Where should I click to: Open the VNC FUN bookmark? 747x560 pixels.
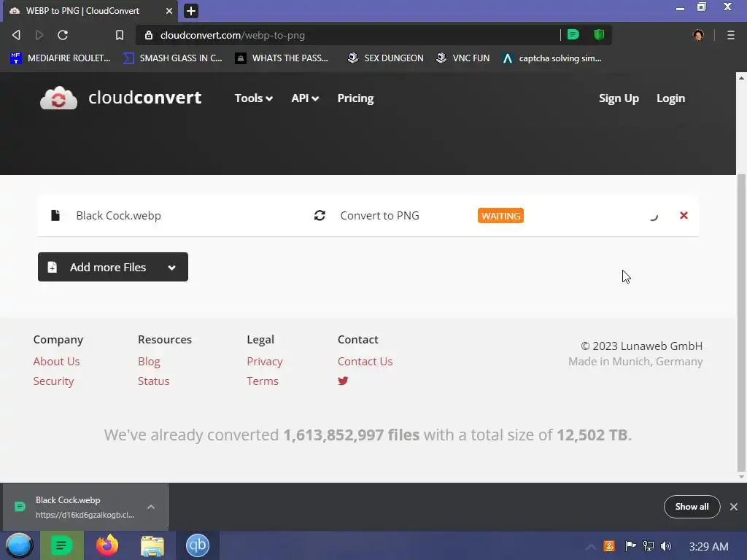463,58
